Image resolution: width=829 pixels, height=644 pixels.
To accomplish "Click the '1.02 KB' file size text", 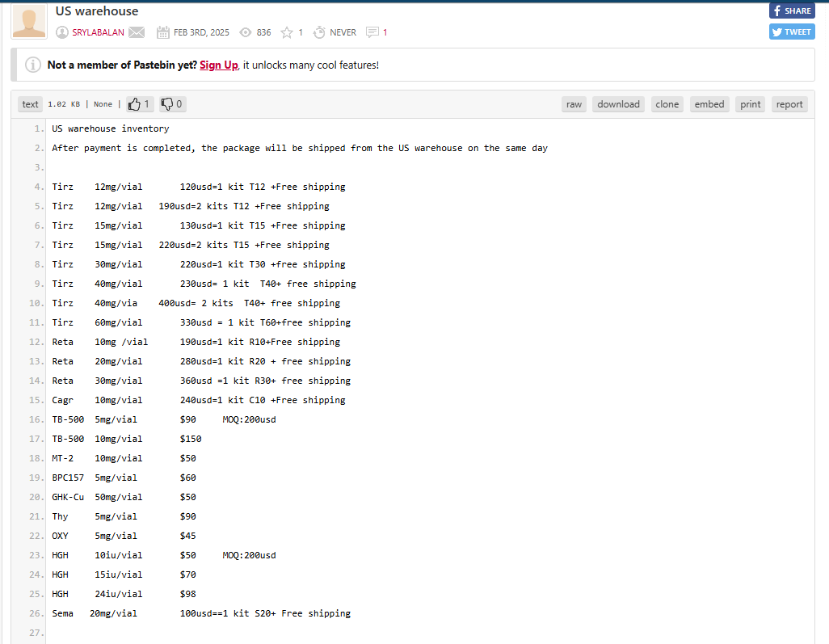I will point(64,104).
